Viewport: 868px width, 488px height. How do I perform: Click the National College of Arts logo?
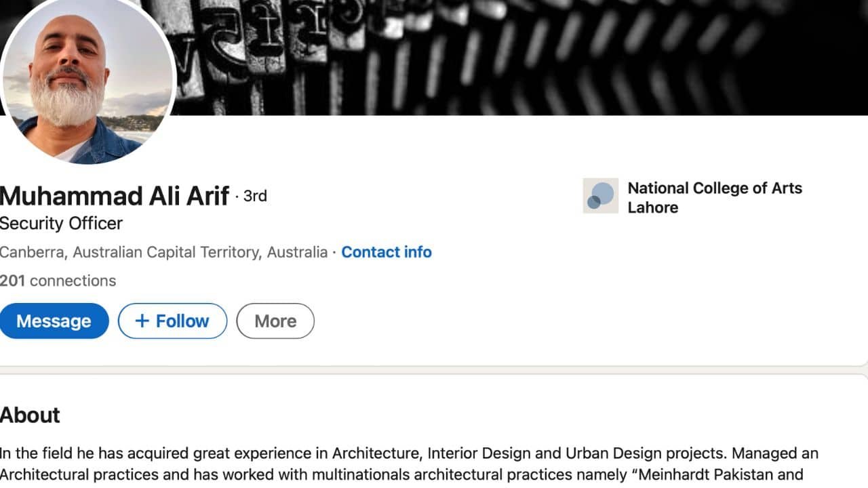pos(600,196)
